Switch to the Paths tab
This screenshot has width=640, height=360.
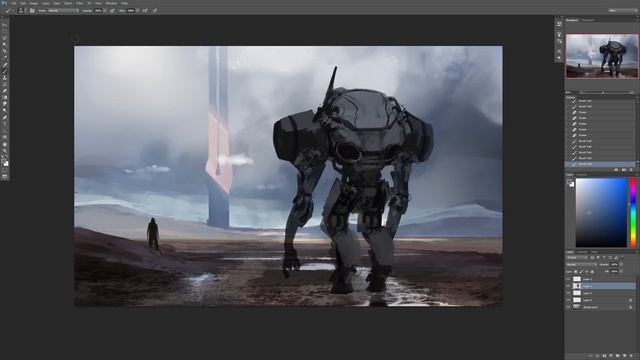click(x=594, y=252)
